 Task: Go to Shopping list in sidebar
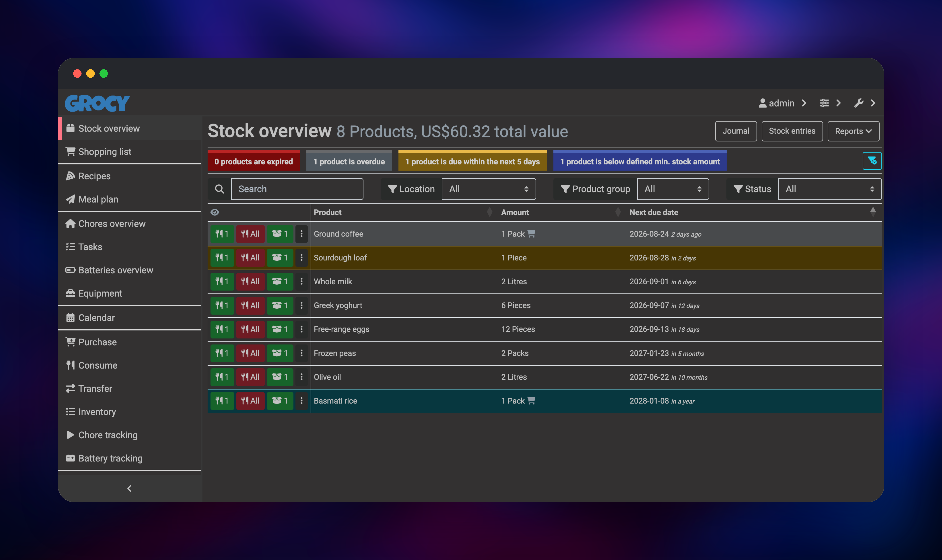coord(129,152)
